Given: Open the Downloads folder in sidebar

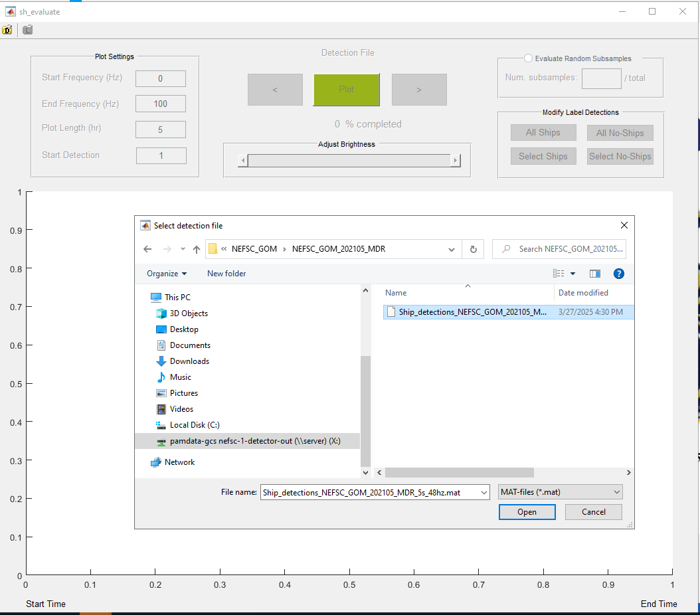Looking at the screenshot, I should [x=189, y=361].
